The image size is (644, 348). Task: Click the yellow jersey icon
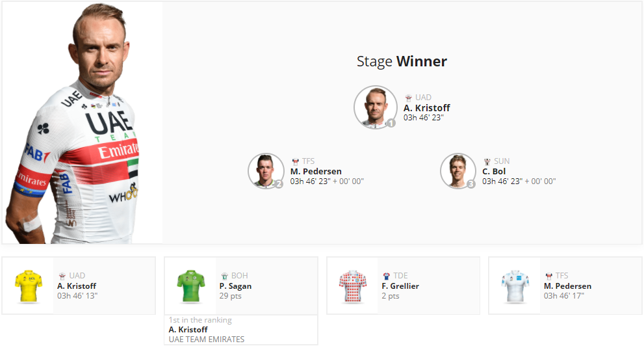29,286
